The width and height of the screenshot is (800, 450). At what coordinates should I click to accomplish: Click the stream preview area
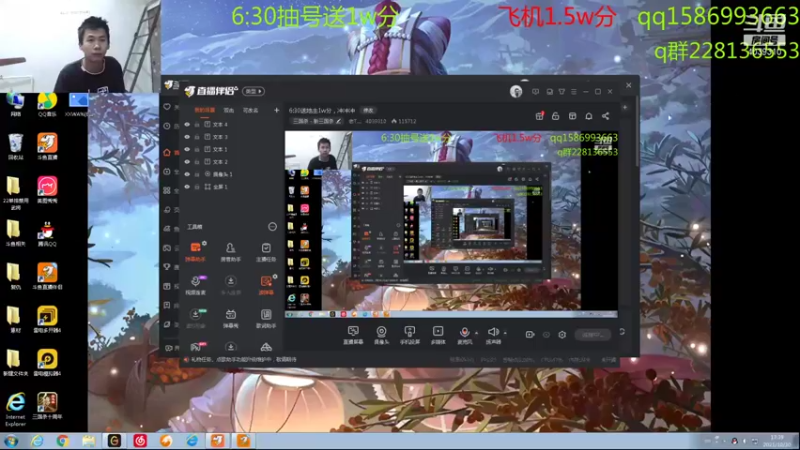451,224
